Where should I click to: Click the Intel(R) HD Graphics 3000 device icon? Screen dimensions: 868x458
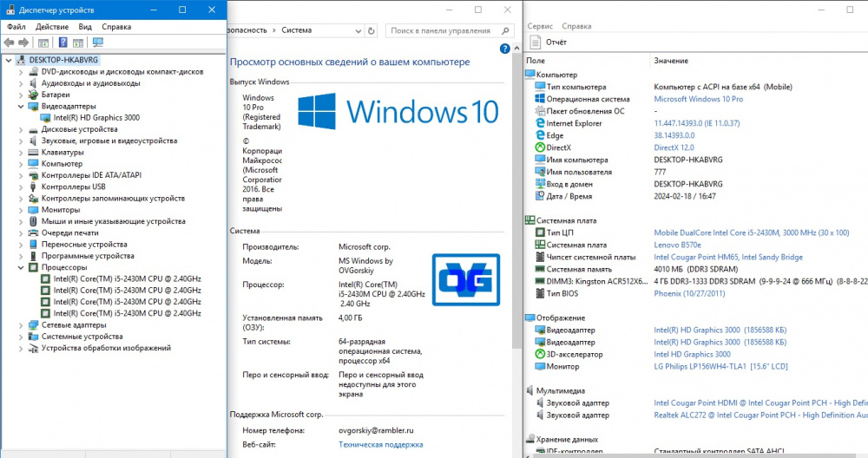coord(45,118)
